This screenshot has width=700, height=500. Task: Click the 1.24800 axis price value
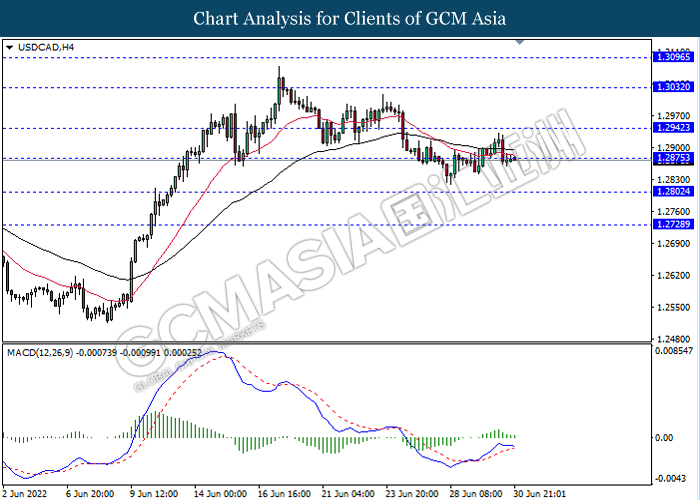[673, 339]
